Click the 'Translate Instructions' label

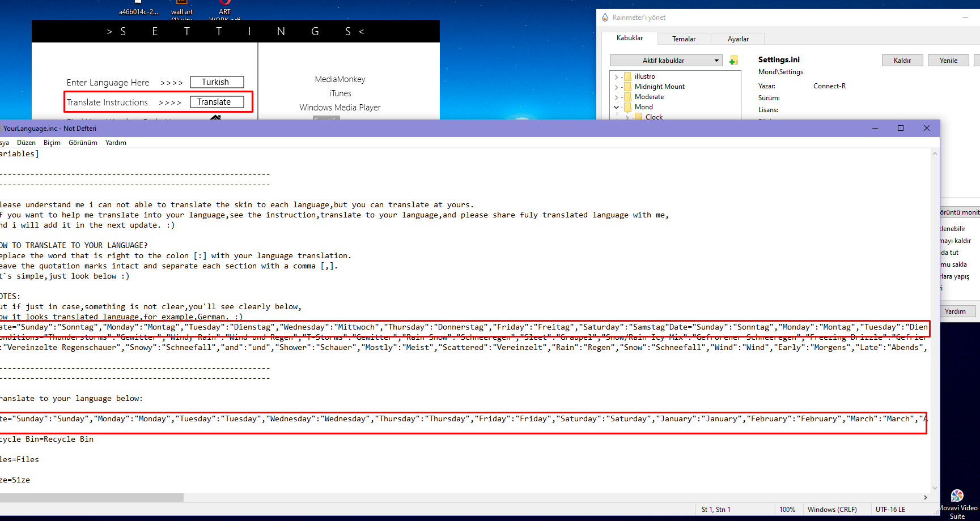107,103
